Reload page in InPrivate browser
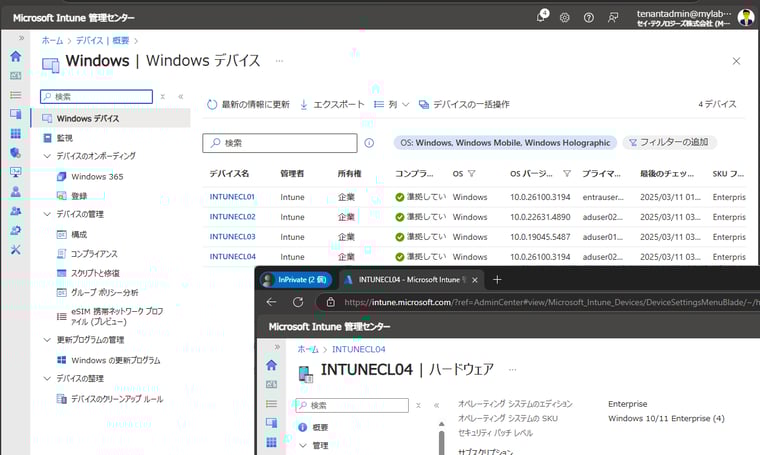The width and height of the screenshot is (760, 455). [x=298, y=302]
